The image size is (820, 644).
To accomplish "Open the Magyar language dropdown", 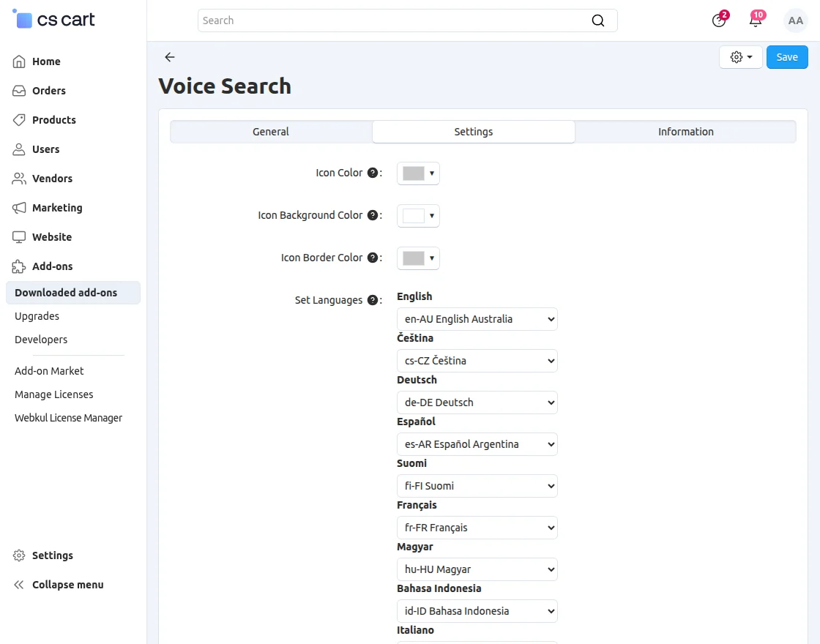I will click(477, 569).
